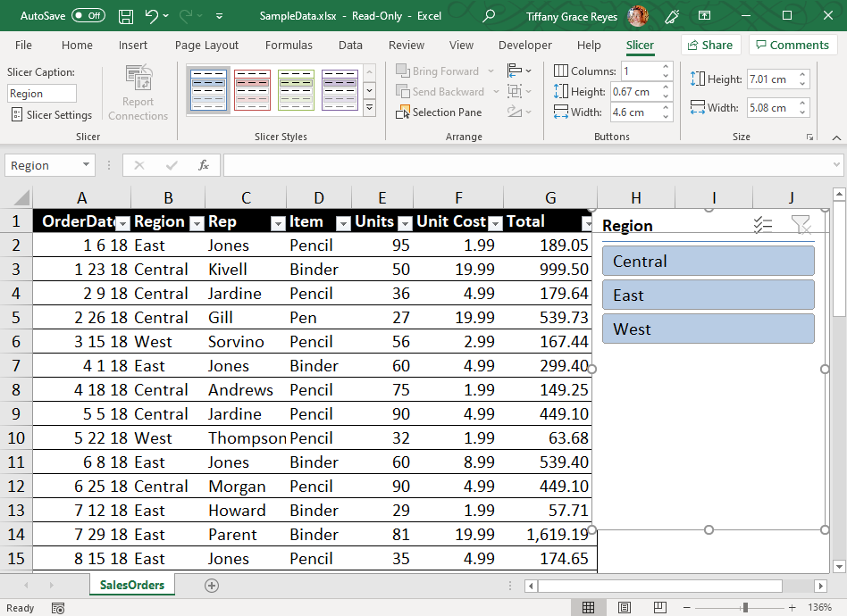Viewport: 847px width, 616px height.
Task: Toggle AutoSave switch
Action: point(88,16)
